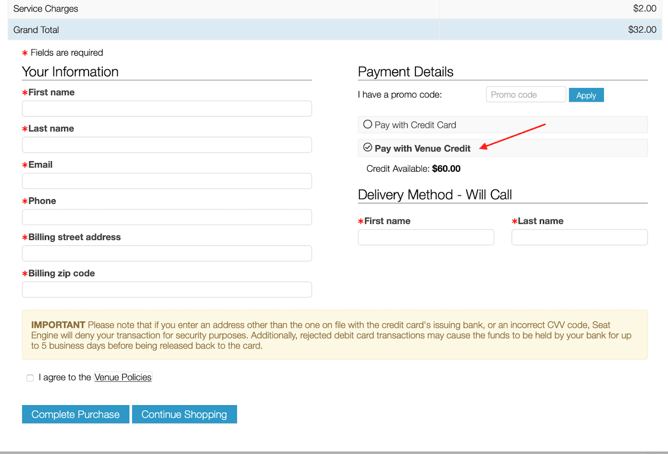Image resolution: width=668 pixels, height=454 pixels.
Task: Focus the Email input field
Action: [167, 181]
